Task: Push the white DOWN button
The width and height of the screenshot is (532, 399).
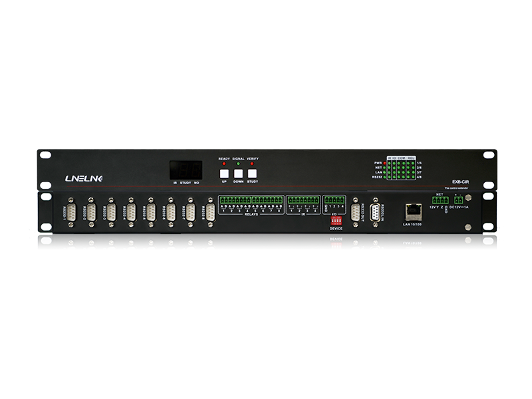Action: [x=239, y=174]
